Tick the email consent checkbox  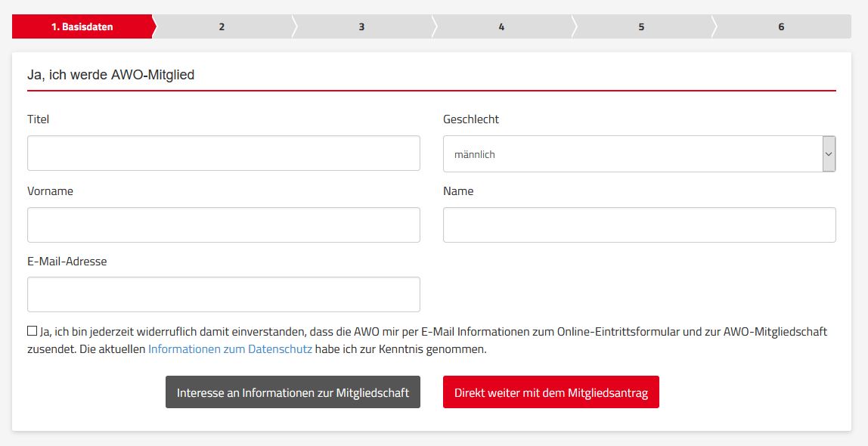tap(32, 331)
